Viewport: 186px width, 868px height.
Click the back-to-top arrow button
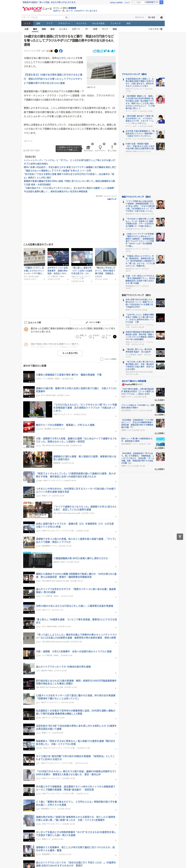coord(180,537)
